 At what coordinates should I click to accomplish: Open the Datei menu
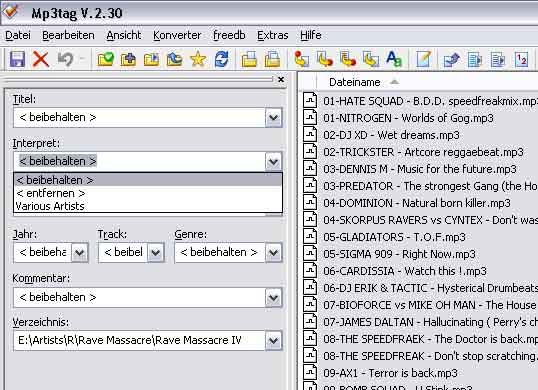tap(18, 35)
